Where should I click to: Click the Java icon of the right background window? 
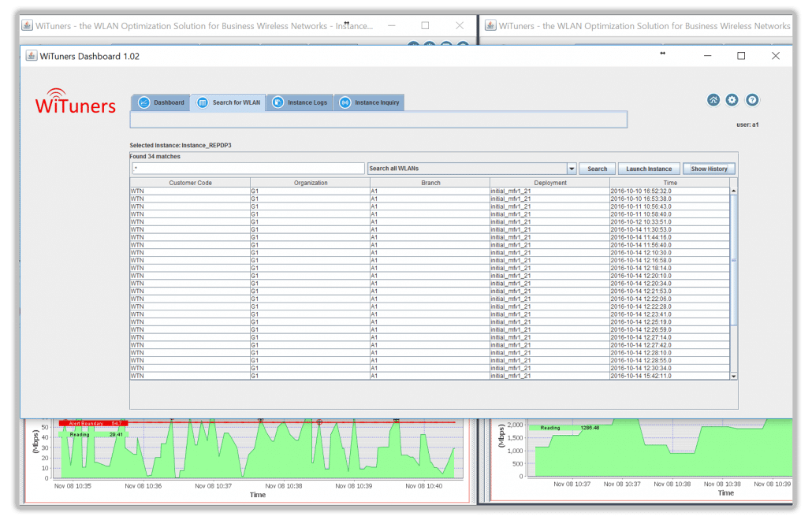coord(490,25)
